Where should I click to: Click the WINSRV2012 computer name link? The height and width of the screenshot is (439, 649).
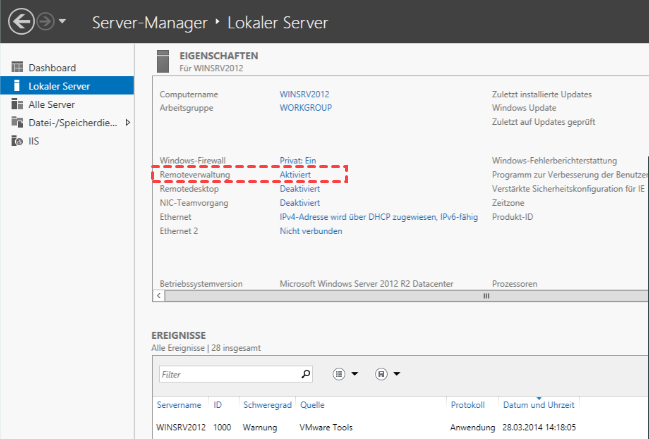[305, 94]
